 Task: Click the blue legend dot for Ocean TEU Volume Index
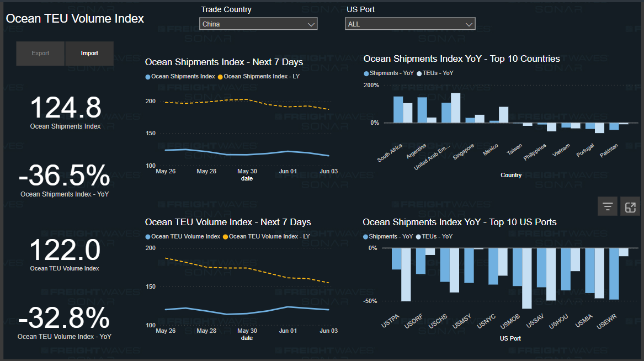147,236
